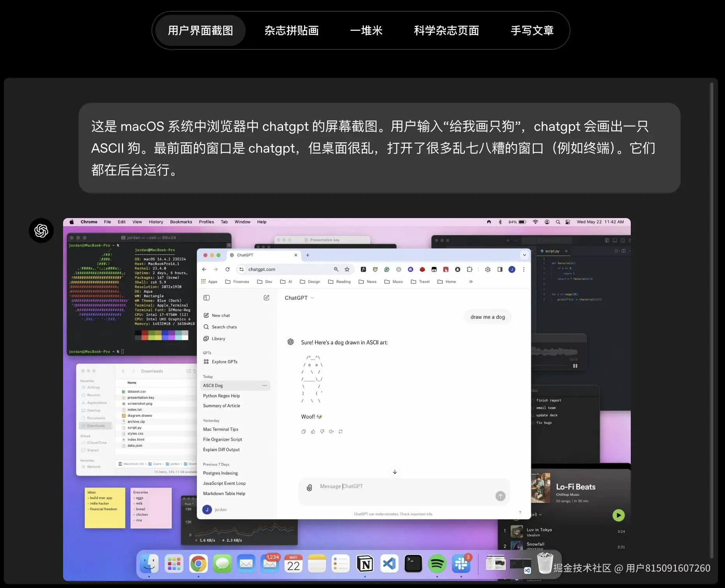Bookmark this page with the star icon
This screenshot has width=725, height=588.
click(x=347, y=269)
